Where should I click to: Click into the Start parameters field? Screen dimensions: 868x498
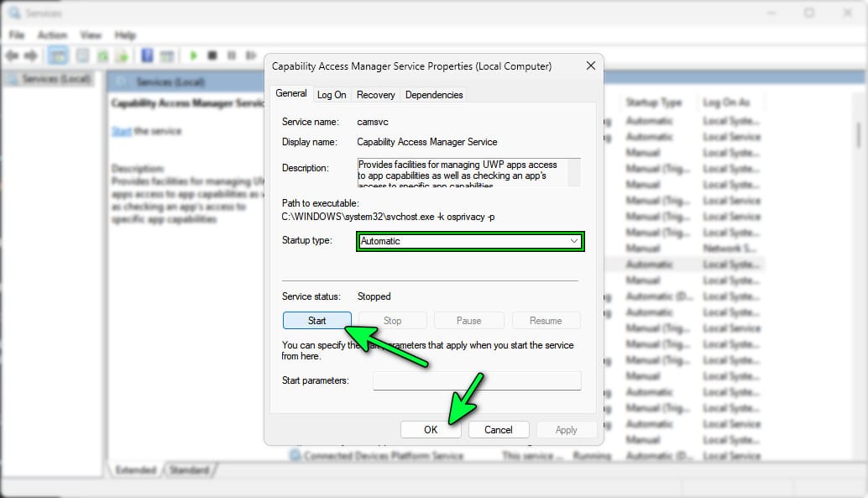point(477,381)
